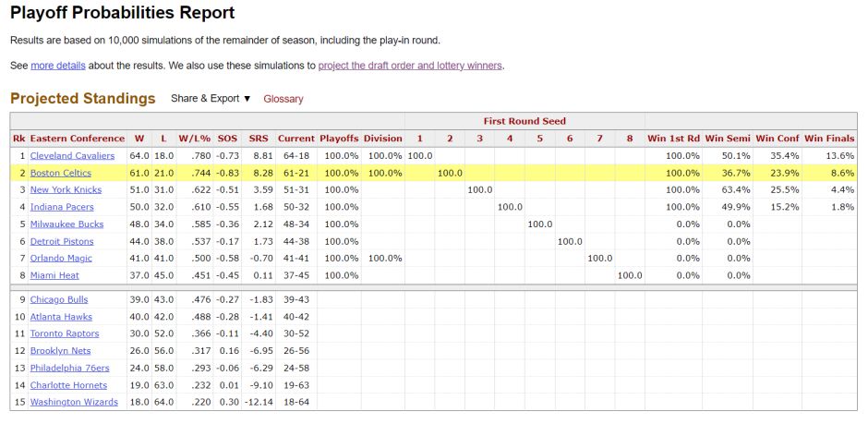Click the Charlotte Hornets link

click(x=68, y=384)
